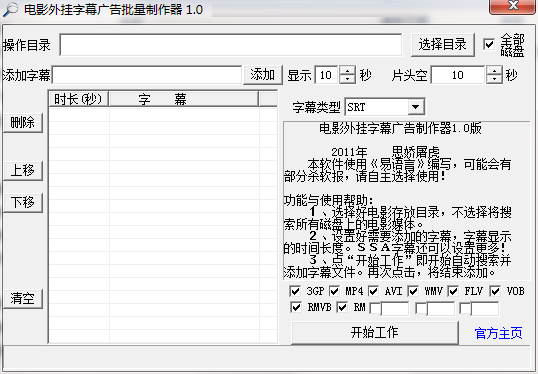Click the first custom format text field
This screenshot has width=538, height=374.
coord(395,308)
